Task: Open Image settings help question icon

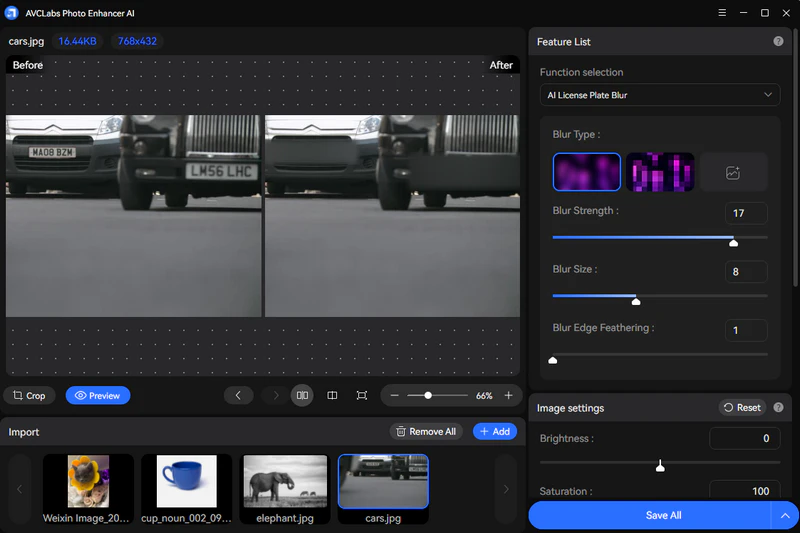Action: (x=778, y=408)
